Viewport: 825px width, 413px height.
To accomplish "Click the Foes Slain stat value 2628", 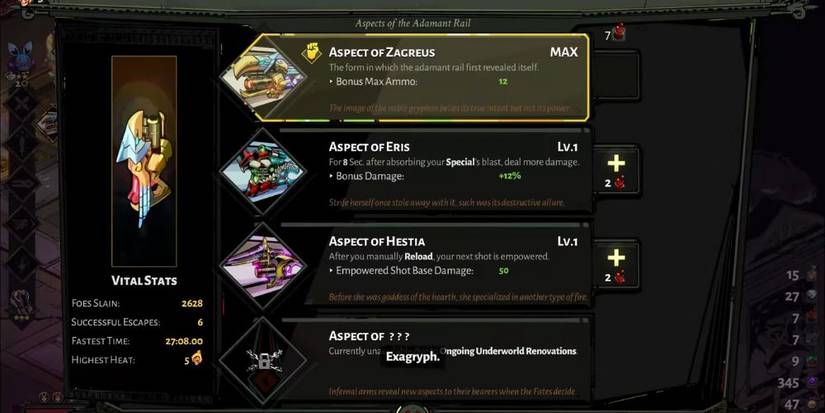I will [192, 303].
